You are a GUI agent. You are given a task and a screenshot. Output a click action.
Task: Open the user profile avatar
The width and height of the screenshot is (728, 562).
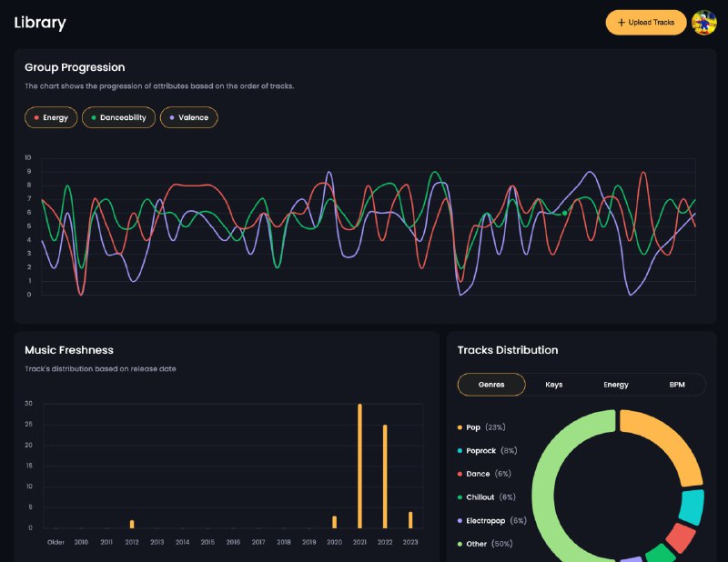703,22
